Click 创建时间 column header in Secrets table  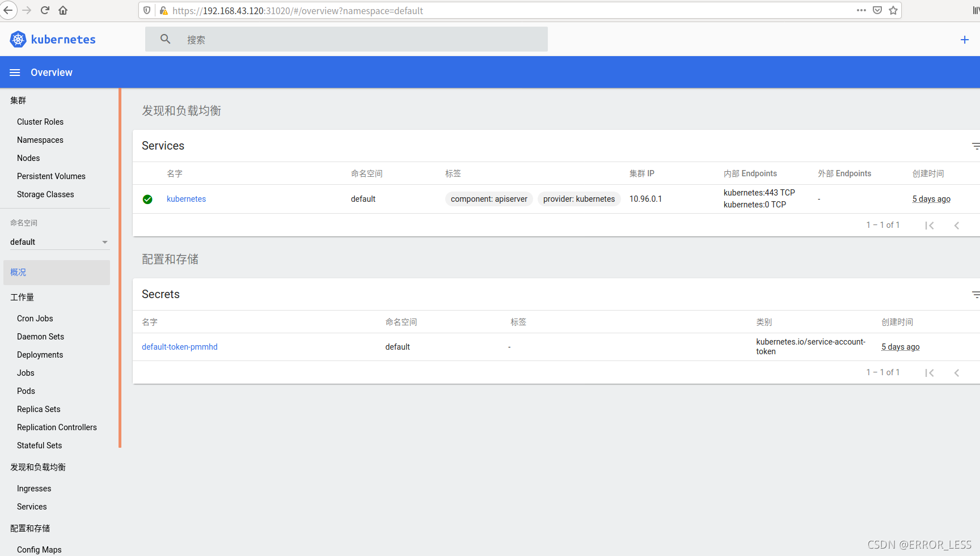(897, 322)
